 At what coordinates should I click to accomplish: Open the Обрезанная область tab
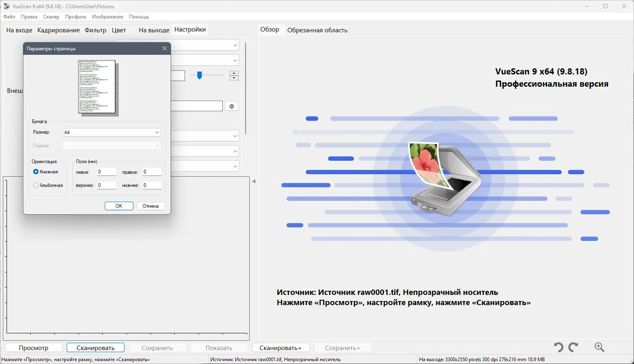[x=317, y=30]
